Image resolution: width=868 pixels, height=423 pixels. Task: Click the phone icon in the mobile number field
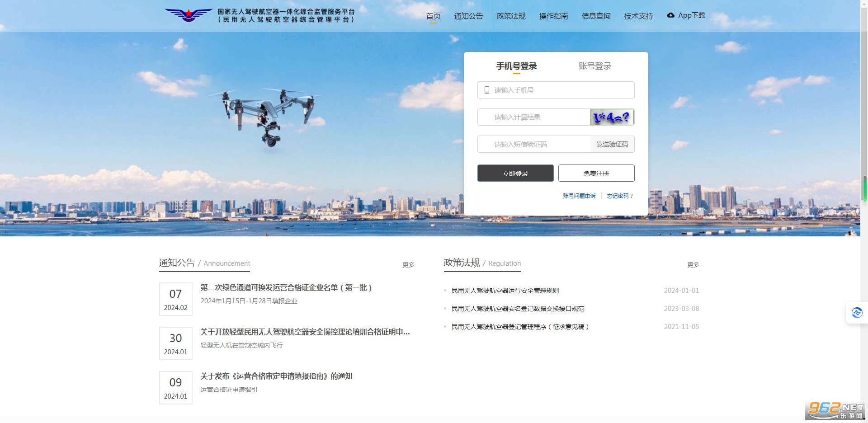(x=487, y=90)
